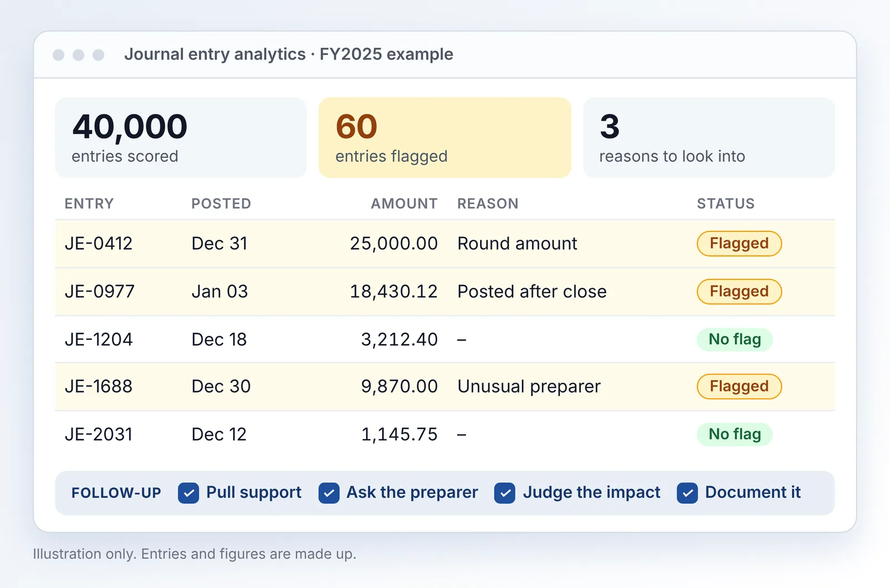Viewport: 890px width, 588px height.
Task: Click the amount 18,430.12
Action: click(394, 291)
